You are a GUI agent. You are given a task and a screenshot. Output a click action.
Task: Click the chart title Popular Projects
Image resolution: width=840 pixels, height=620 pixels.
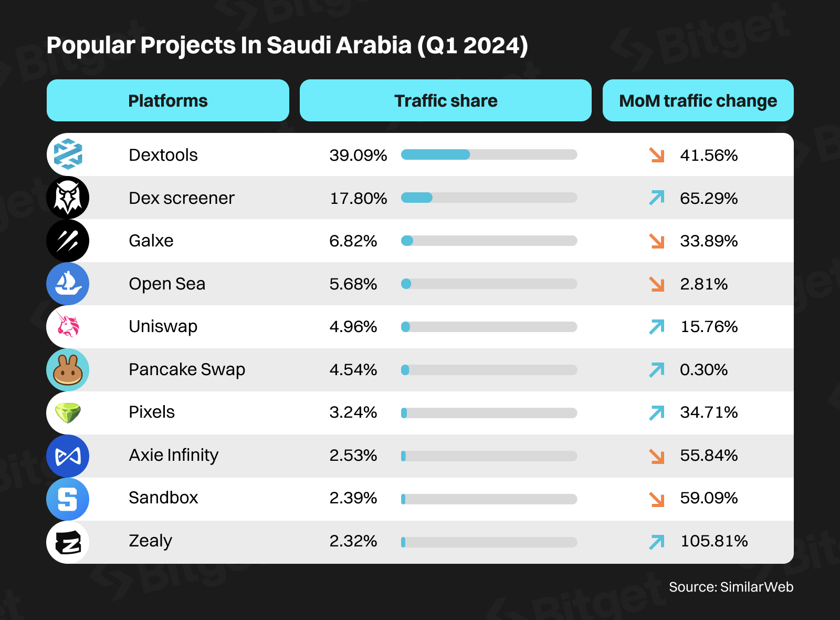coord(287,45)
